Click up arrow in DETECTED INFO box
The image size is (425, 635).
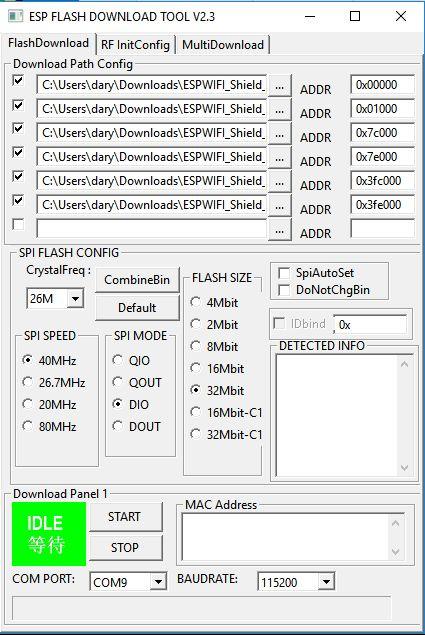point(404,364)
